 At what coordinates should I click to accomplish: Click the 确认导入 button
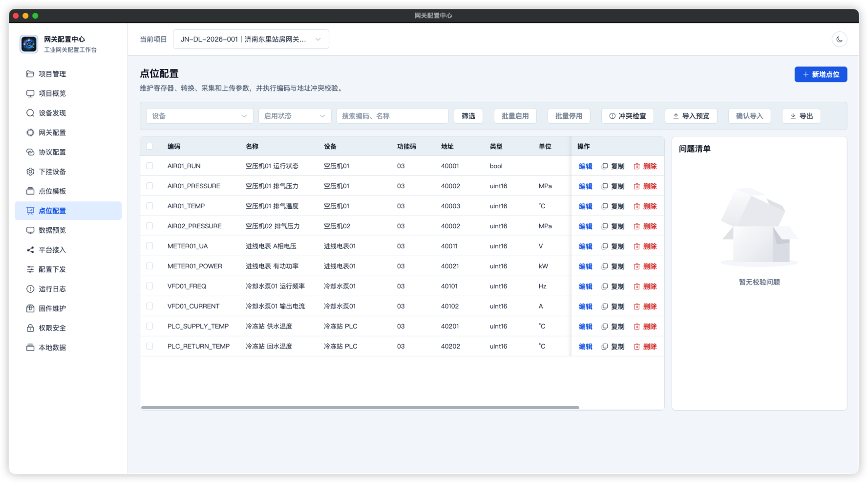coord(749,116)
